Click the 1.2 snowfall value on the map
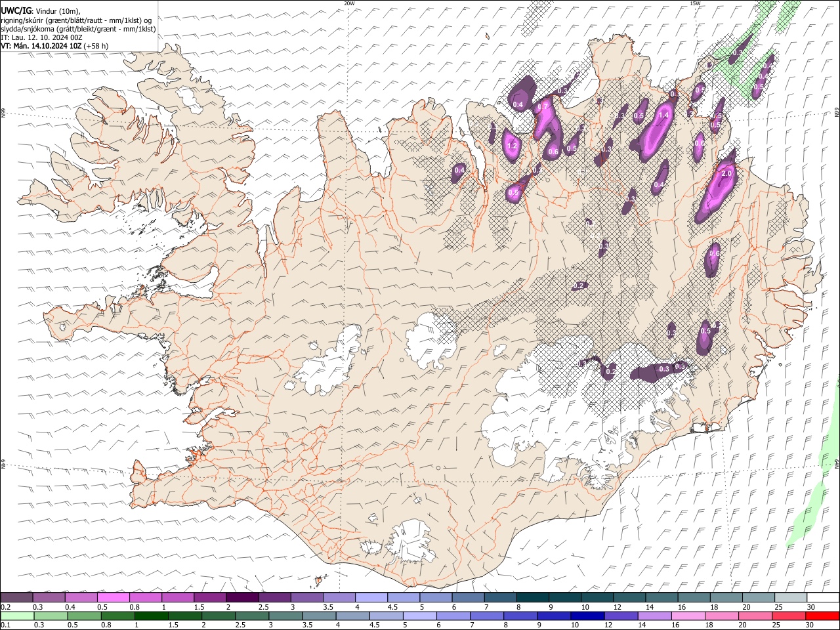 (513, 146)
